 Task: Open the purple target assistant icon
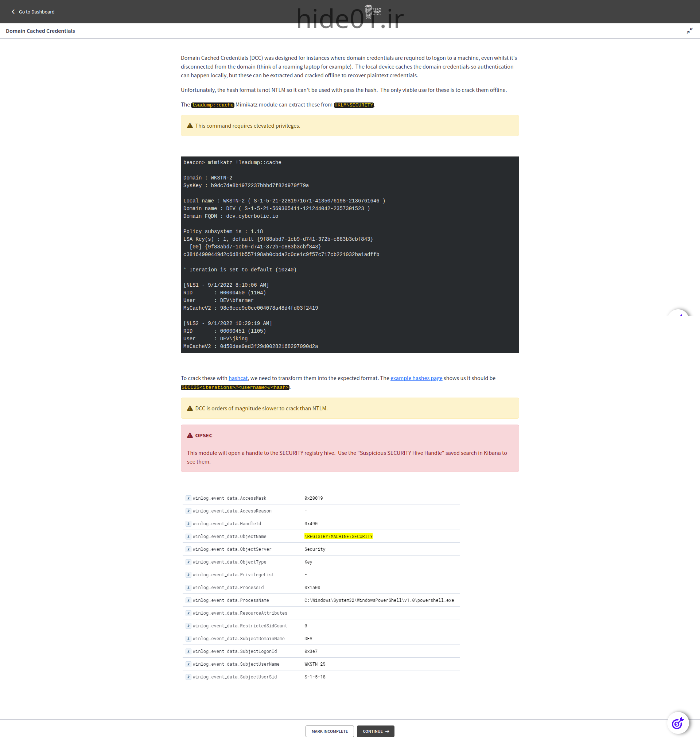678,723
